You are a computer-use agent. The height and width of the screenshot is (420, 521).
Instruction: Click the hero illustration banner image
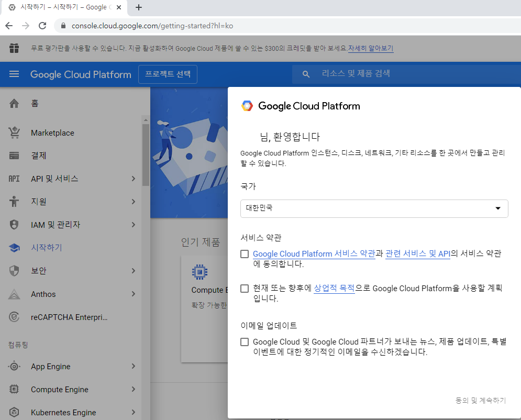point(189,153)
